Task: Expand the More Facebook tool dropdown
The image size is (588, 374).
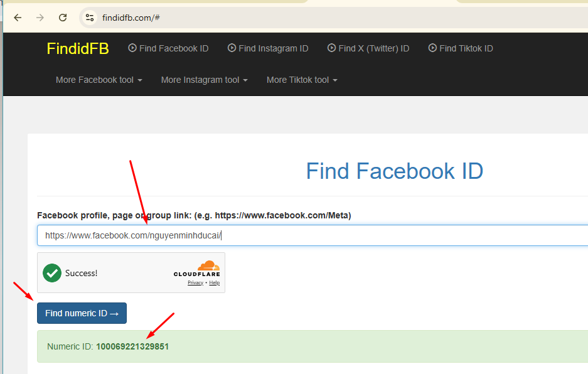Action: tap(99, 80)
